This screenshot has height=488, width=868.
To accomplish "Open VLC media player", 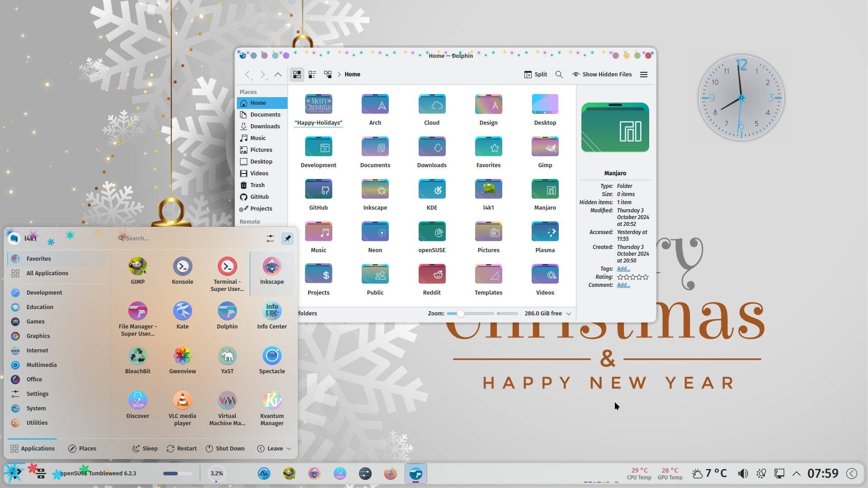I will 182,409.
